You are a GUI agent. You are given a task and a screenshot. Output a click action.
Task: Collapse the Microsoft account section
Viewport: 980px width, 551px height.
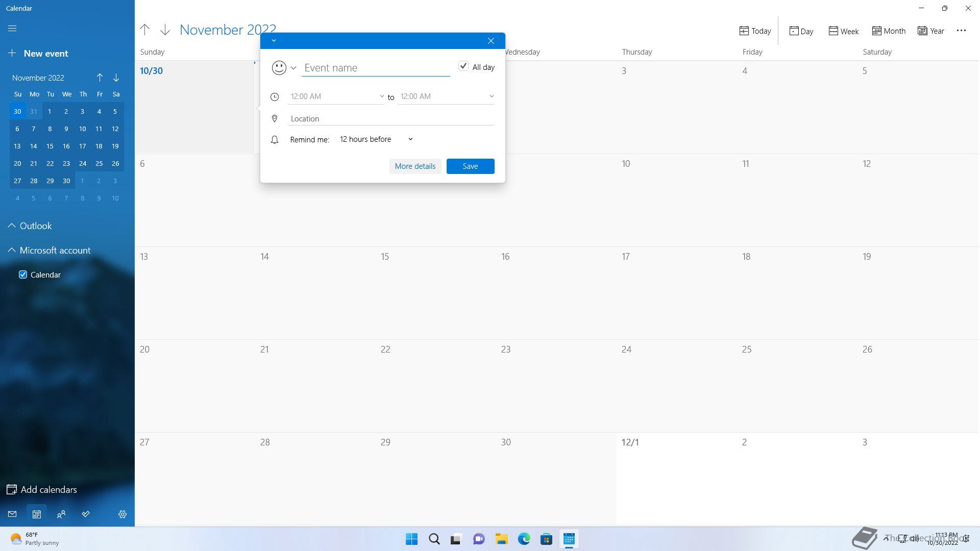click(49, 251)
